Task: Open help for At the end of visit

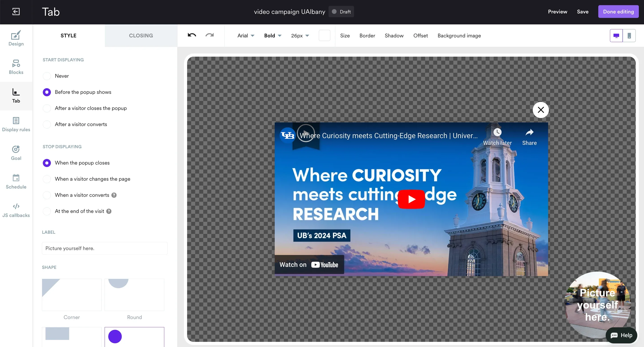Action: tap(109, 211)
